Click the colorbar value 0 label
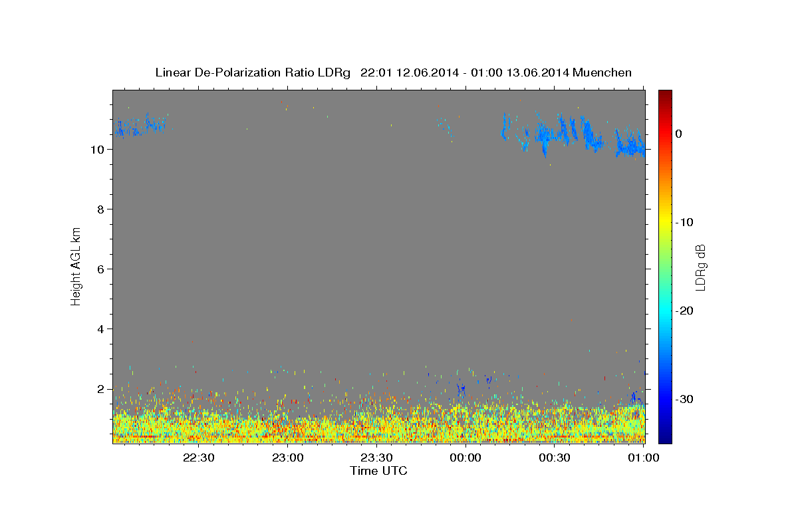This screenshot has height=532, width=798. (679, 134)
